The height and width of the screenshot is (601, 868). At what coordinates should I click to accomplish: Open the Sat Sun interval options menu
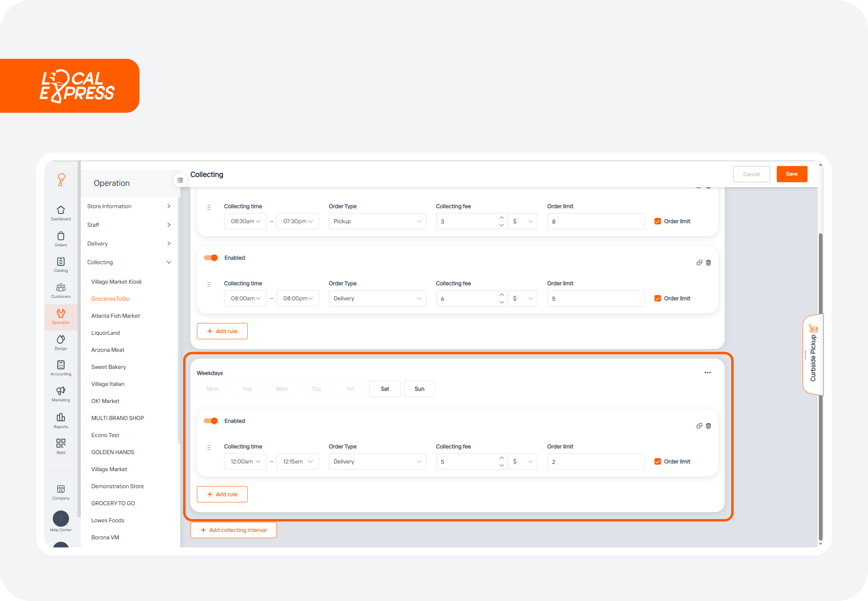click(x=707, y=372)
